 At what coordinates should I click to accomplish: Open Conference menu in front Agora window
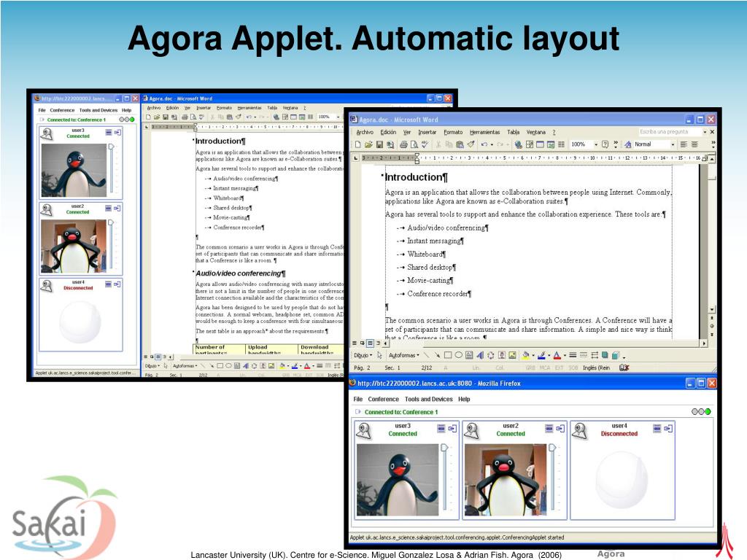[x=383, y=399]
